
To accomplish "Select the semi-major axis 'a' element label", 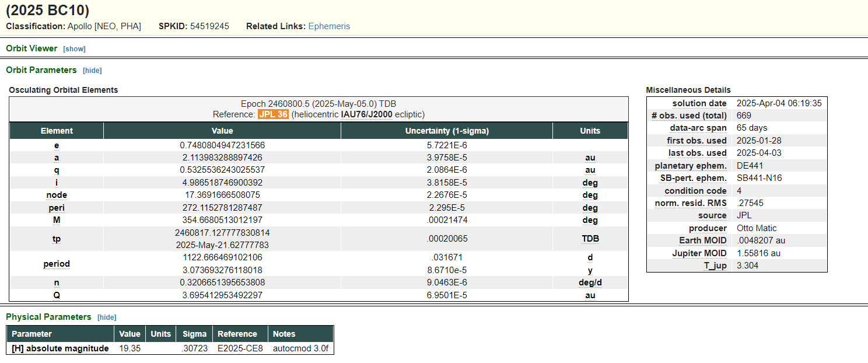I will (57, 158).
